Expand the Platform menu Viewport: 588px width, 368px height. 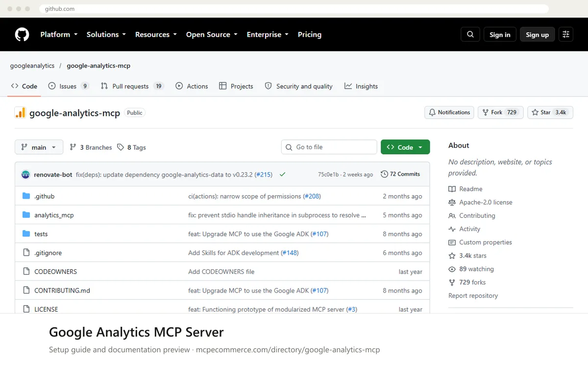point(59,34)
